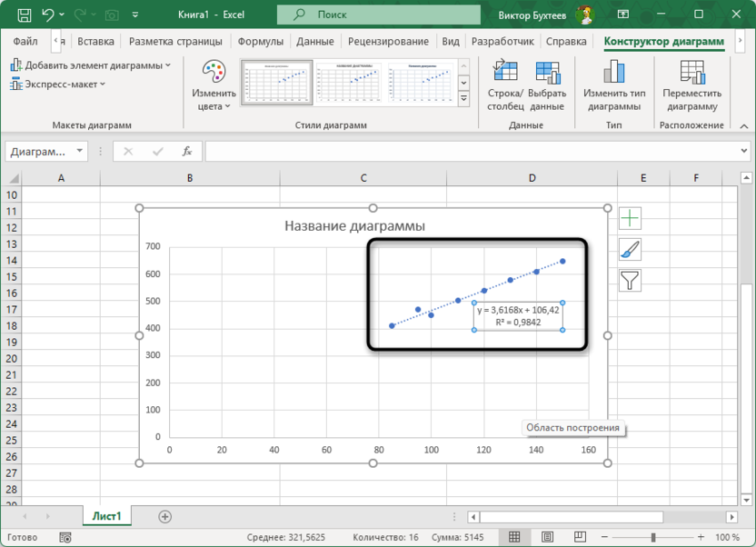Open the Файл menu tab
The width and height of the screenshot is (756, 547).
[25, 42]
